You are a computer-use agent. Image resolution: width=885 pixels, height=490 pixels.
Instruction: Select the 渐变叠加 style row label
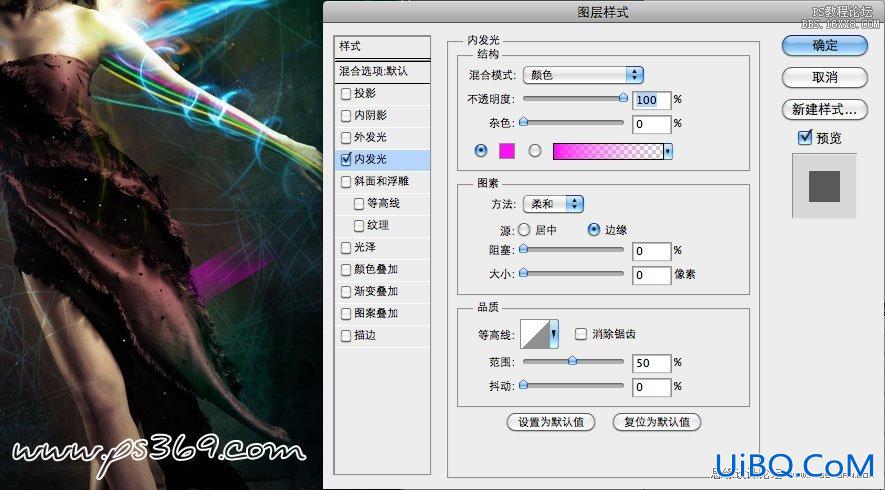coord(376,292)
